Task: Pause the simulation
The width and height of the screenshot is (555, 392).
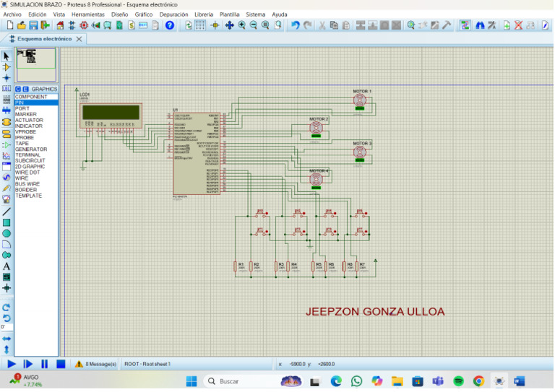Action: (x=44, y=364)
